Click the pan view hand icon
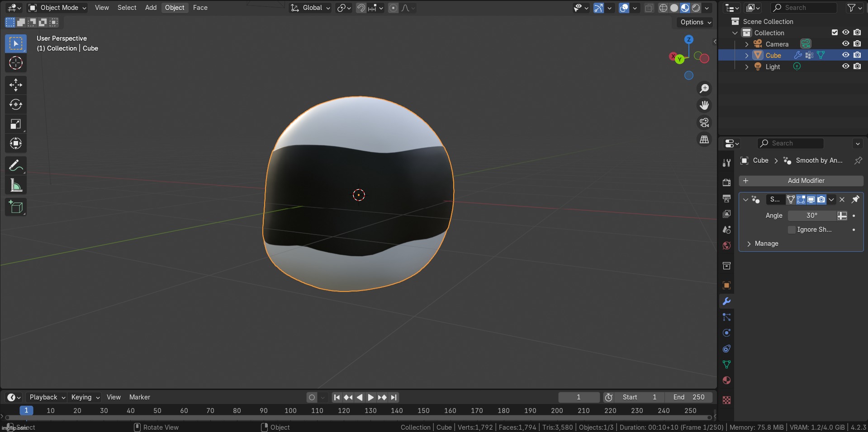This screenshot has height=432, width=868. click(704, 105)
